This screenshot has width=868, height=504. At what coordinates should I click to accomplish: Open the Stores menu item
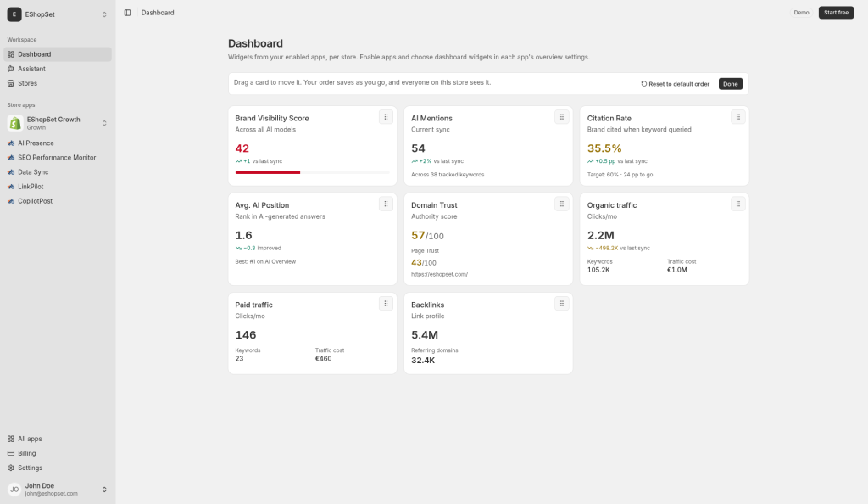point(58,83)
